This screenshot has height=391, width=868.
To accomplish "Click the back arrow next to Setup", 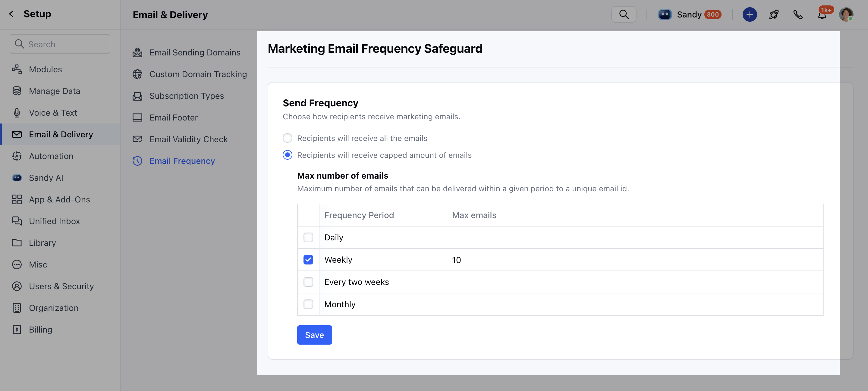I will click(x=11, y=14).
